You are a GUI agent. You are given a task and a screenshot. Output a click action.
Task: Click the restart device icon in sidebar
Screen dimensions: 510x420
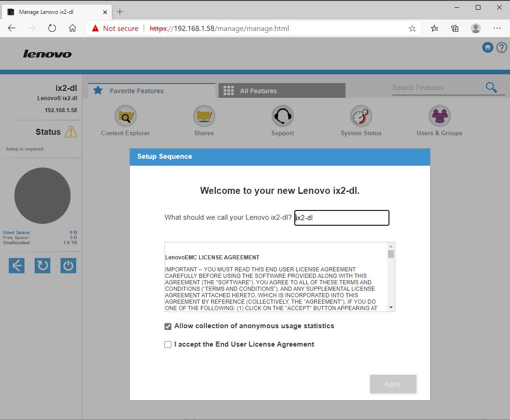tap(42, 265)
